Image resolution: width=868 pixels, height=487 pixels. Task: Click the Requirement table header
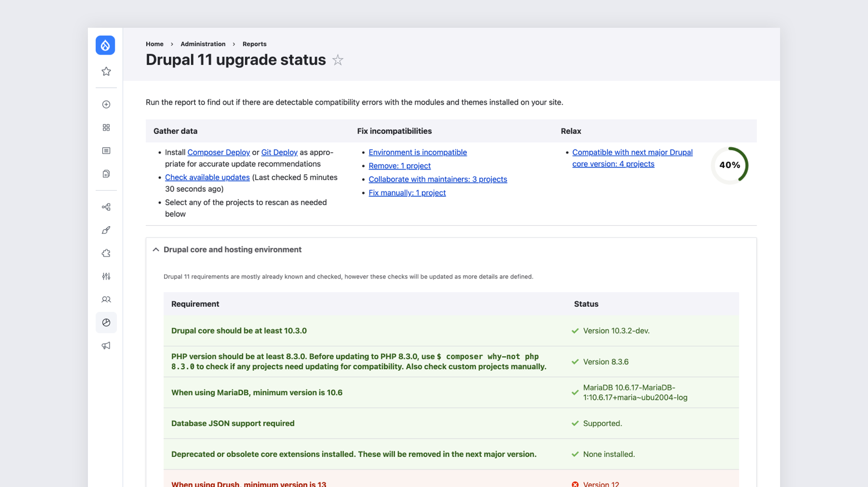[x=195, y=304]
